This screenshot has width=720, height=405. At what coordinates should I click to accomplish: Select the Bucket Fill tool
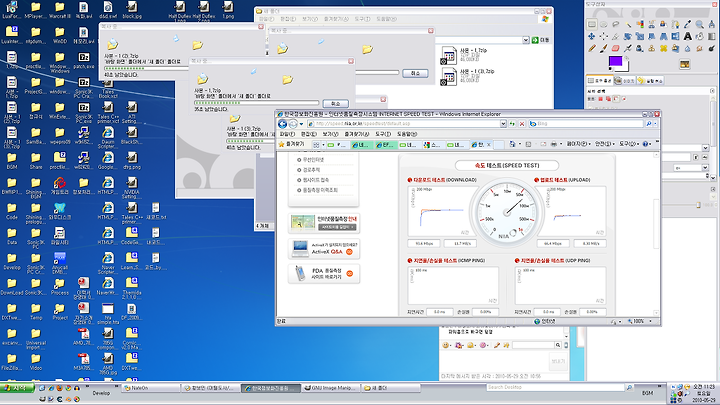point(700,36)
